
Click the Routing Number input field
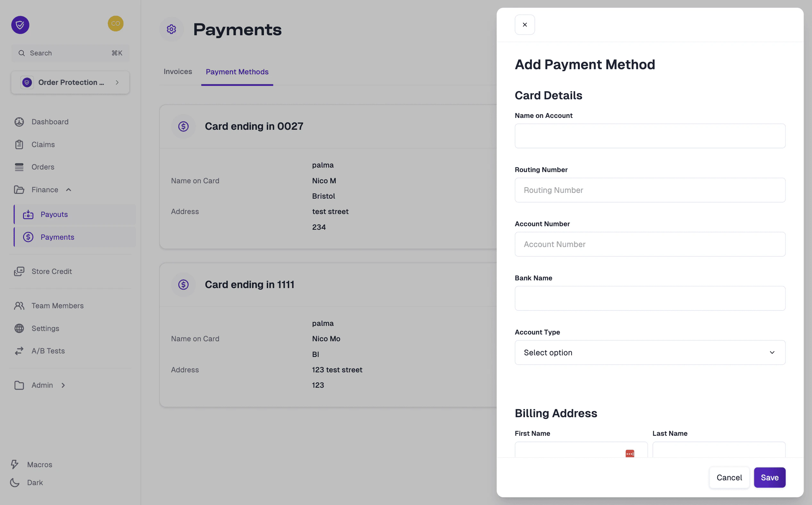click(649, 190)
